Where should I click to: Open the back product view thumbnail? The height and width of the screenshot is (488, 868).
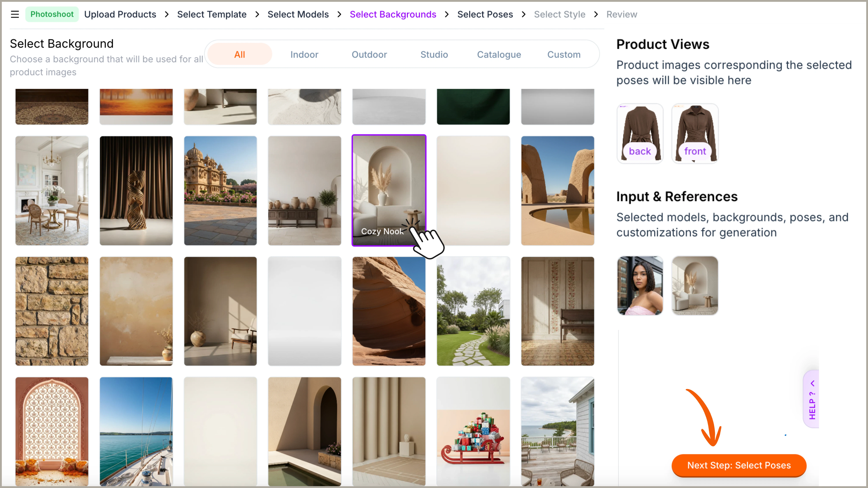pos(640,133)
